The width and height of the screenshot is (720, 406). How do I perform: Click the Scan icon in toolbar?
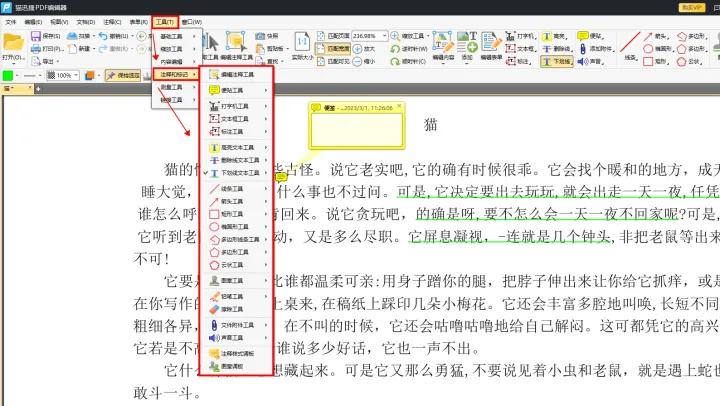72,36
